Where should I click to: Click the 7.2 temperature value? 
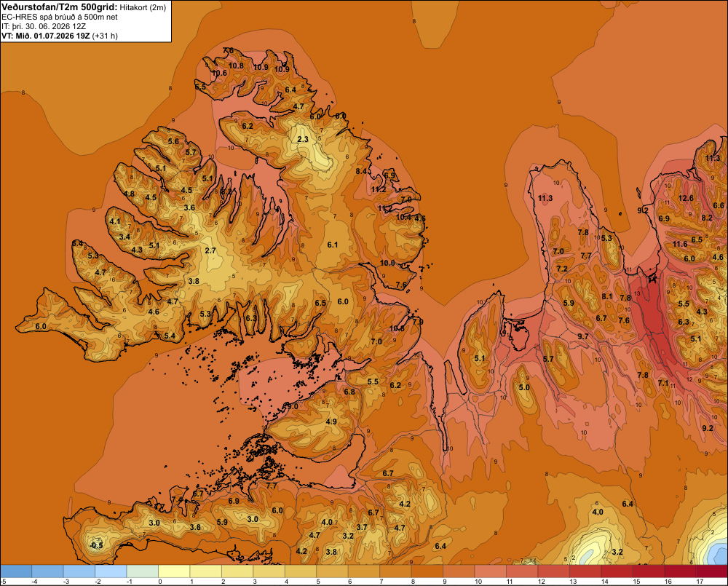[562, 269]
